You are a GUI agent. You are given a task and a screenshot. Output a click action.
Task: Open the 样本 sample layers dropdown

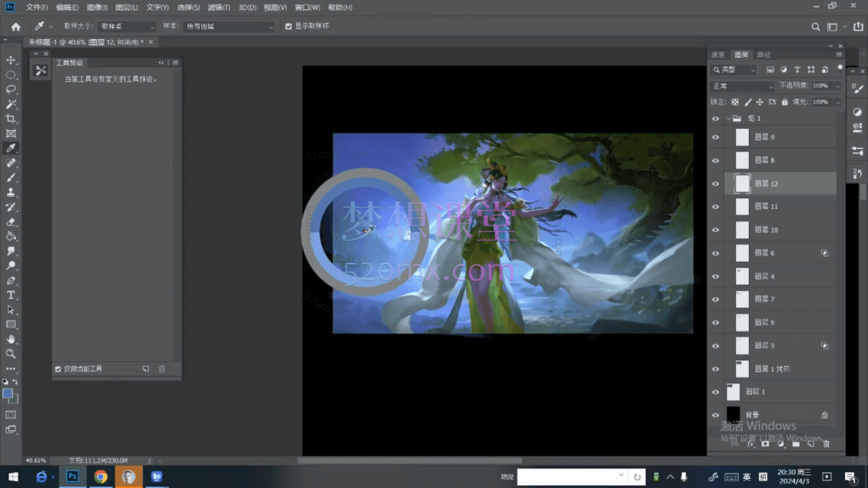229,27
